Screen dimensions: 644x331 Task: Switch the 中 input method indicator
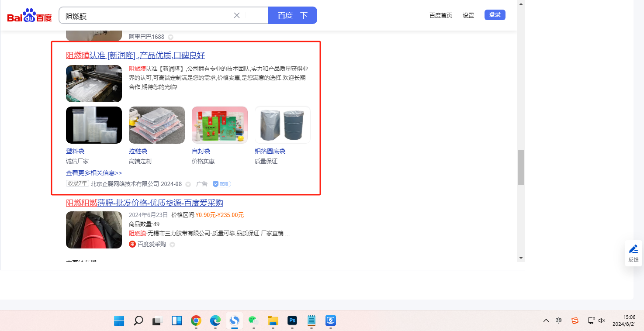(559, 321)
